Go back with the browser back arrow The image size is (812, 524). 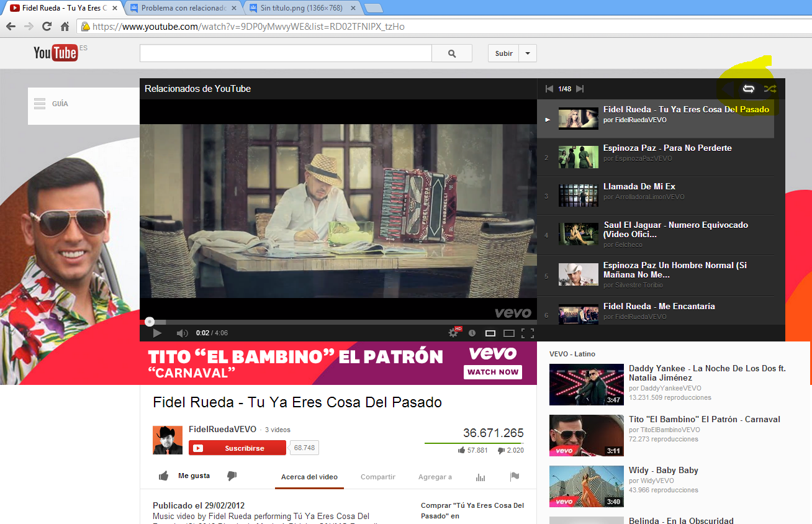pyautogui.click(x=11, y=27)
